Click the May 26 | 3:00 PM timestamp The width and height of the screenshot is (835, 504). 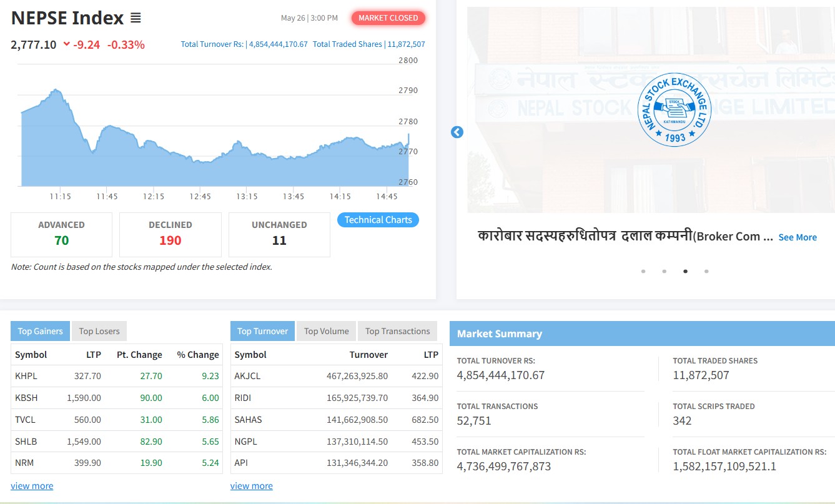[x=309, y=18]
